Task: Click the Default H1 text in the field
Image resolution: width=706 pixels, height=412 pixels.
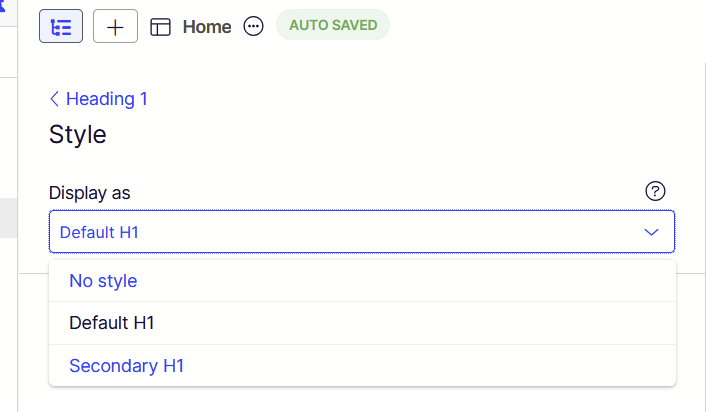Action: click(x=99, y=232)
